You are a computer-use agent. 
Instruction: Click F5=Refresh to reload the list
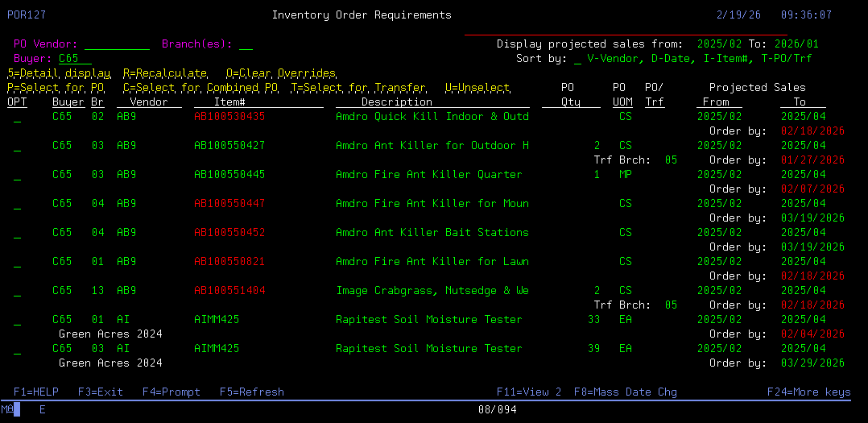click(252, 392)
